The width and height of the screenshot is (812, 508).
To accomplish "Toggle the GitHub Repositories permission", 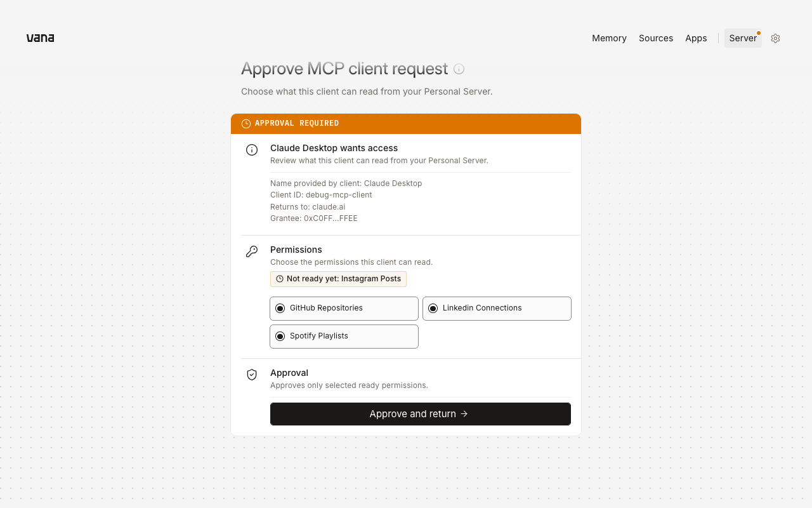I will [x=344, y=308].
